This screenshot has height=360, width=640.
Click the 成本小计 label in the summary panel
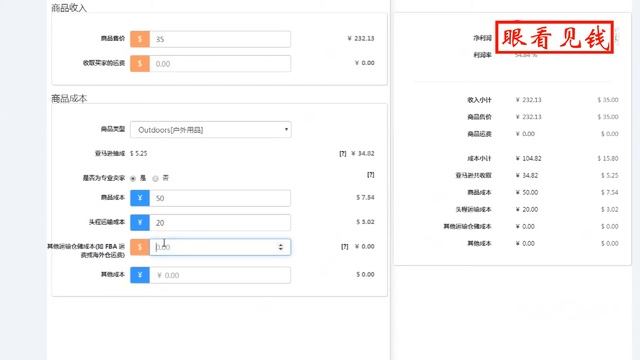click(479, 158)
